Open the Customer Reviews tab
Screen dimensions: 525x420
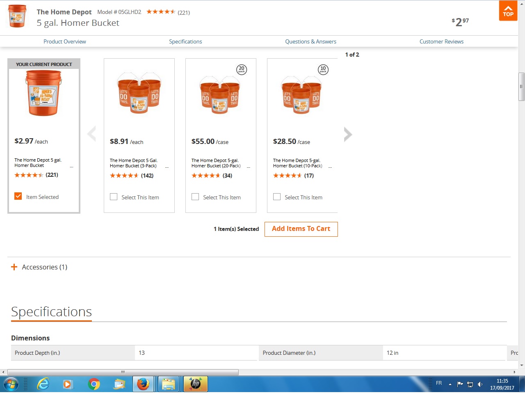[x=441, y=41]
